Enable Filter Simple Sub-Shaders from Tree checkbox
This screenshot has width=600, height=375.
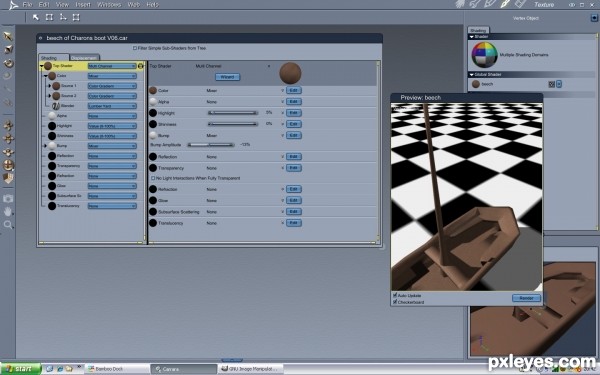pyautogui.click(x=135, y=48)
